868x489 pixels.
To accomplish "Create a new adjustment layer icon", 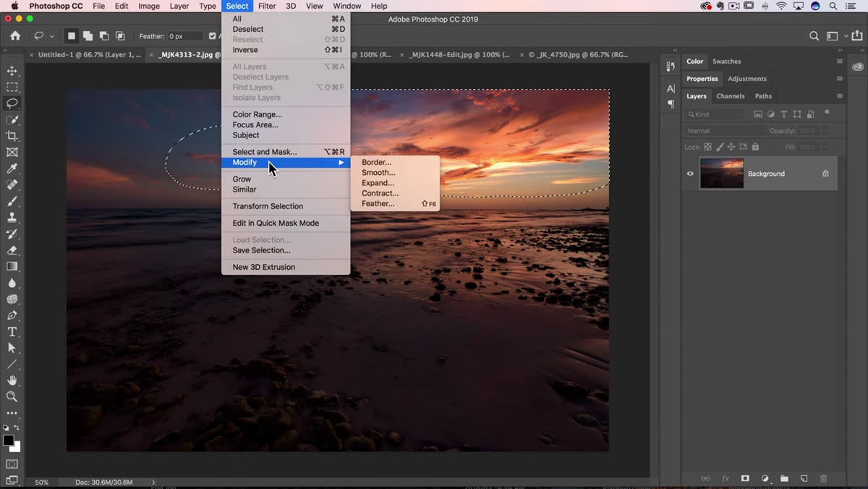I will click(x=765, y=478).
